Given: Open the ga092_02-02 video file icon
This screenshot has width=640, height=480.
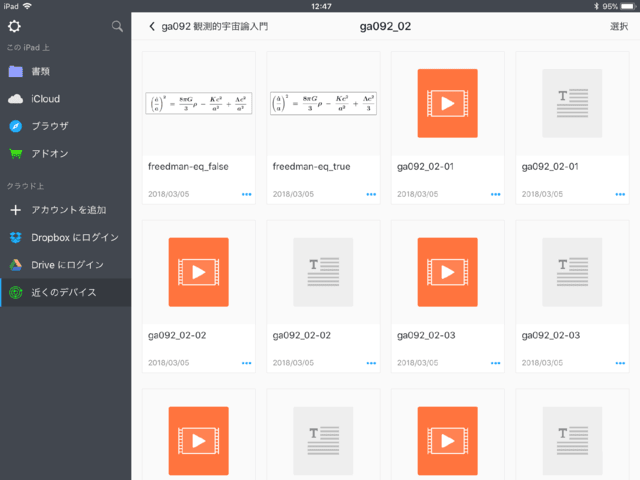Looking at the screenshot, I should pos(199,272).
